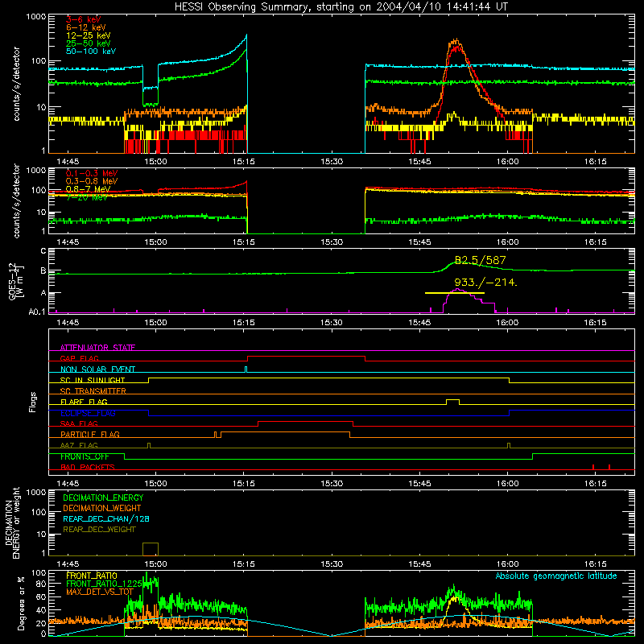Click the FRONT_RATIO_1225 legend label
This screenshot has height=644, width=644.
click(104, 584)
